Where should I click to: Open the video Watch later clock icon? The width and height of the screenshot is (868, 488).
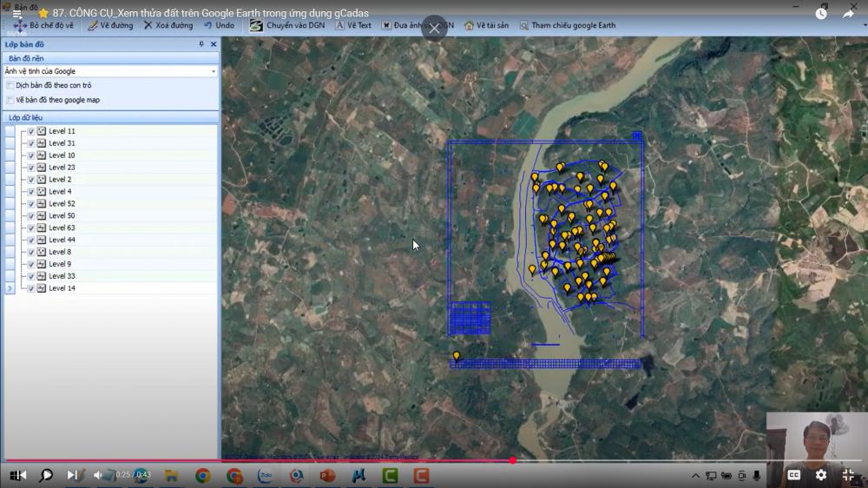click(x=821, y=13)
